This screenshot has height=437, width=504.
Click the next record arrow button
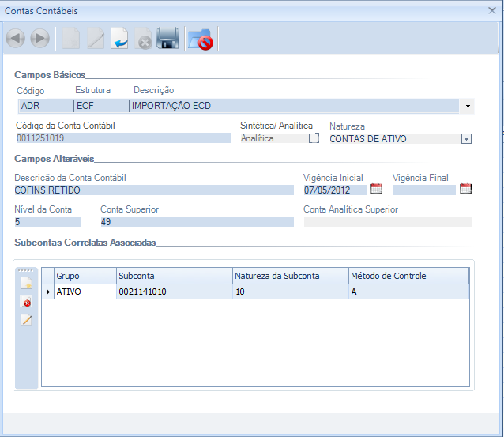(40, 39)
